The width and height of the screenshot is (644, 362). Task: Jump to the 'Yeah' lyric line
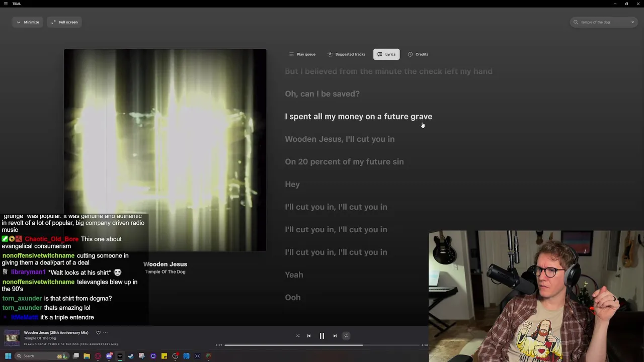tap(294, 275)
